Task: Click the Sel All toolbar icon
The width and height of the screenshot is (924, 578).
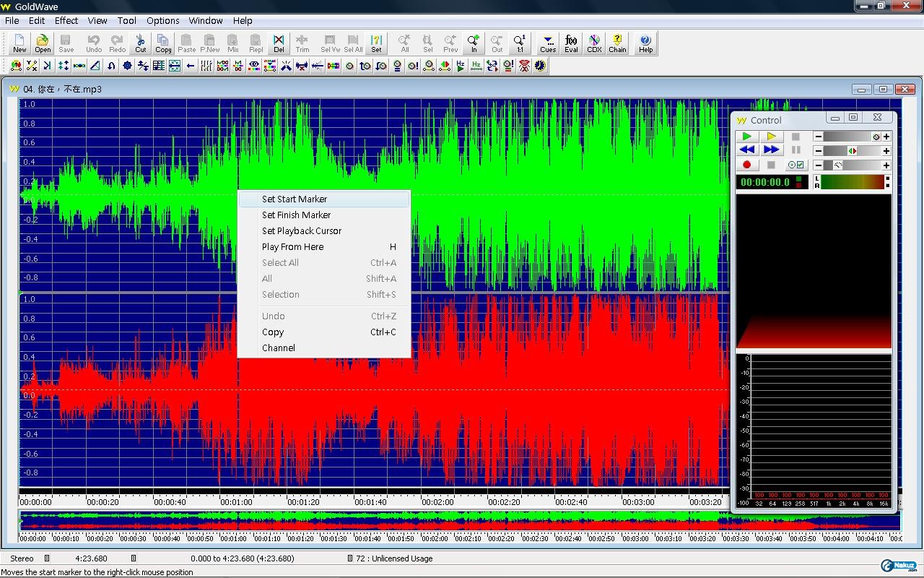Action: click(x=353, y=43)
